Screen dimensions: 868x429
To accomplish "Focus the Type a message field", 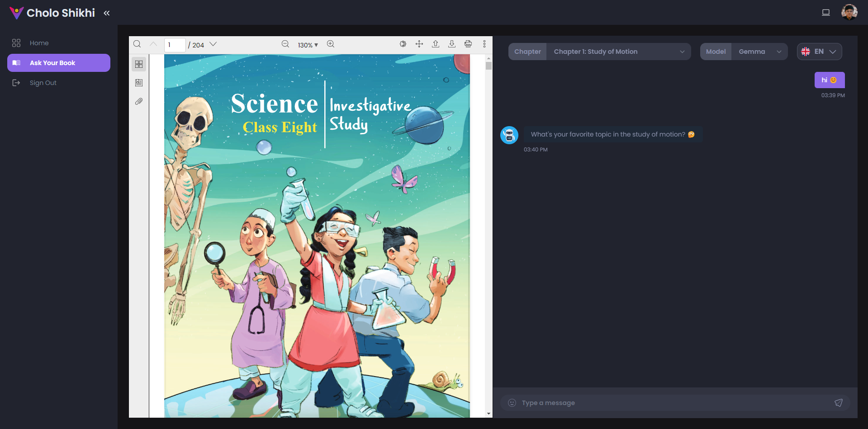I will [675, 403].
